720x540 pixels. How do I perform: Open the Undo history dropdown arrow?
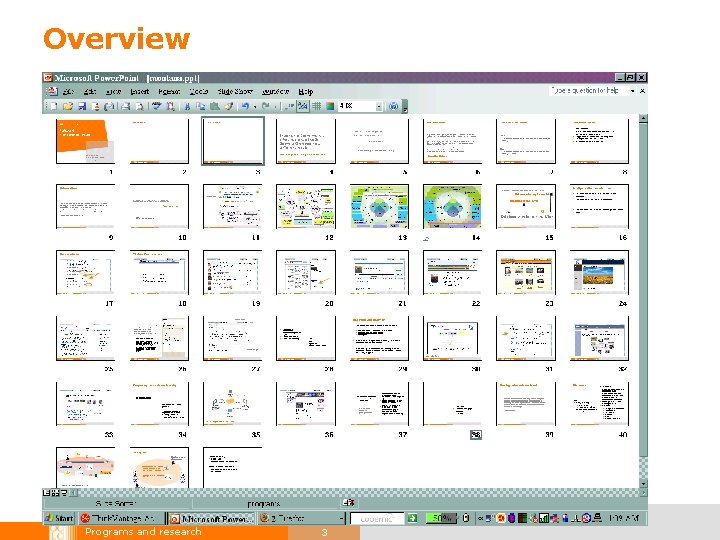(255, 107)
